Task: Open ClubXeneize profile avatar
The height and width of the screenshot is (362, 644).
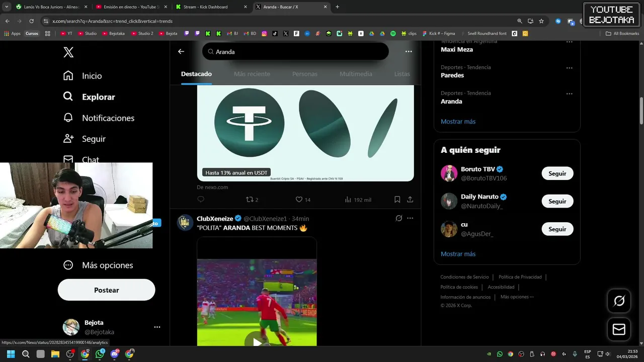Action: (185, 223)
